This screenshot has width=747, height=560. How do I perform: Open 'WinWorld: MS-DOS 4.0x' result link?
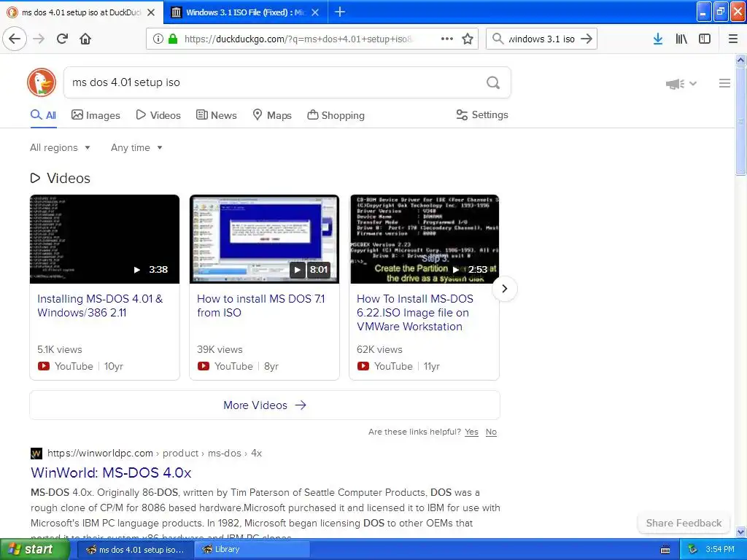(111, 472)
